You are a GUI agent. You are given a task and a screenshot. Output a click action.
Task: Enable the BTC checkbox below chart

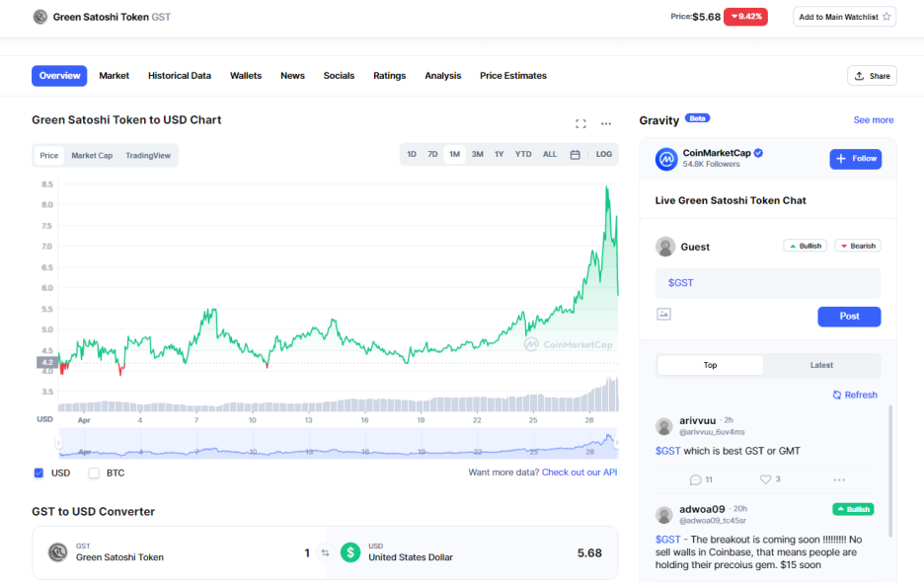coord(94,473)
